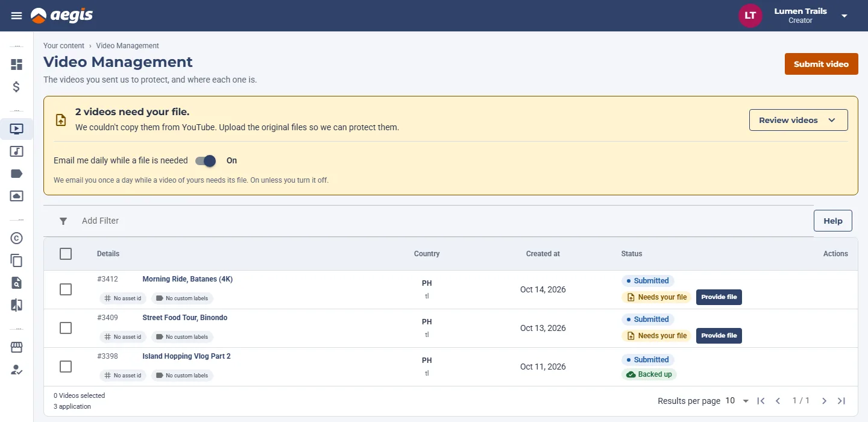
Task: Go to Your content breadcrumb
Action: [64, 46]
